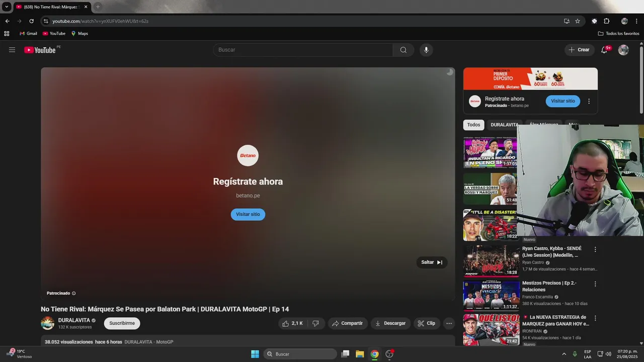644x362 pixels.
Task: Open Betano banner image in sidebar
Action: (530, 78)
